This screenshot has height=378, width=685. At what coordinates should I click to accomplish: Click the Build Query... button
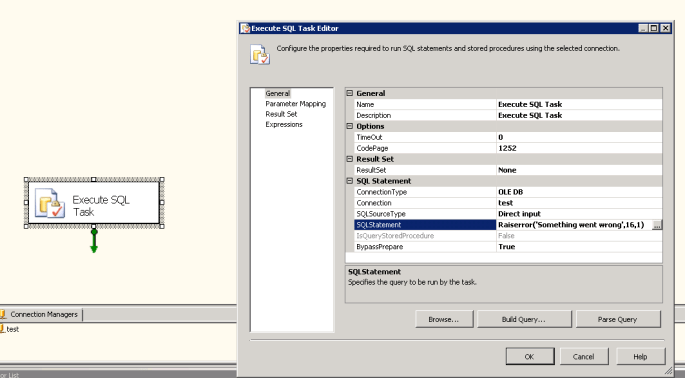point(524,319)
